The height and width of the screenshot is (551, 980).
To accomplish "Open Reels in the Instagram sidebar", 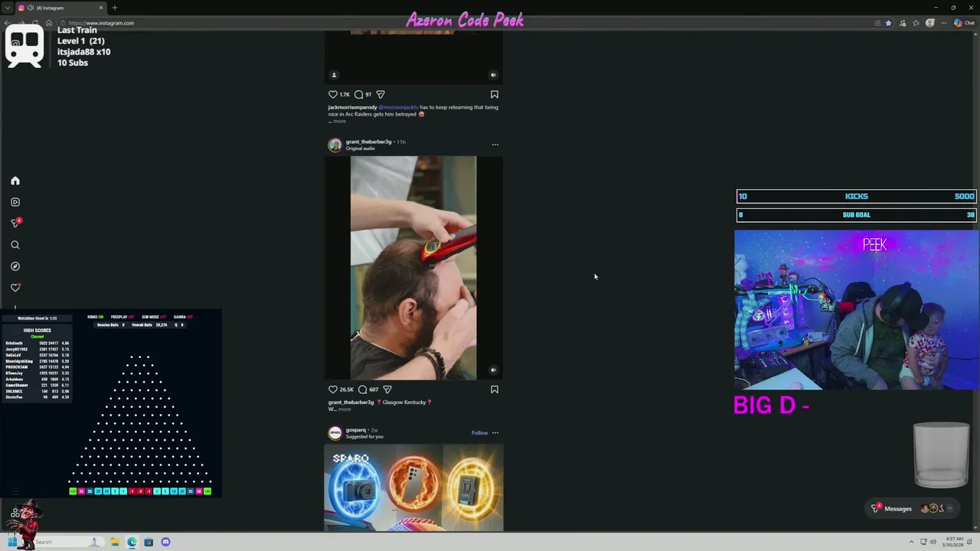I will [15, 202].
